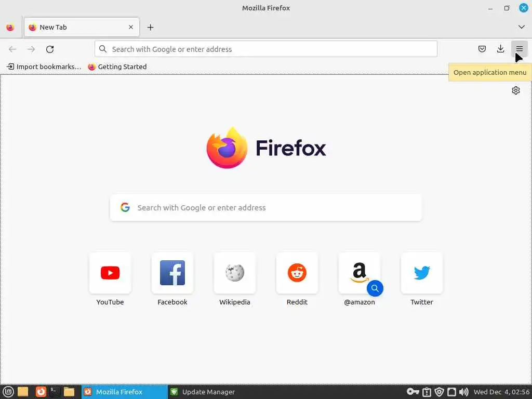Open the clock calendar Wed Dec 4

click(x=501, y=392)
